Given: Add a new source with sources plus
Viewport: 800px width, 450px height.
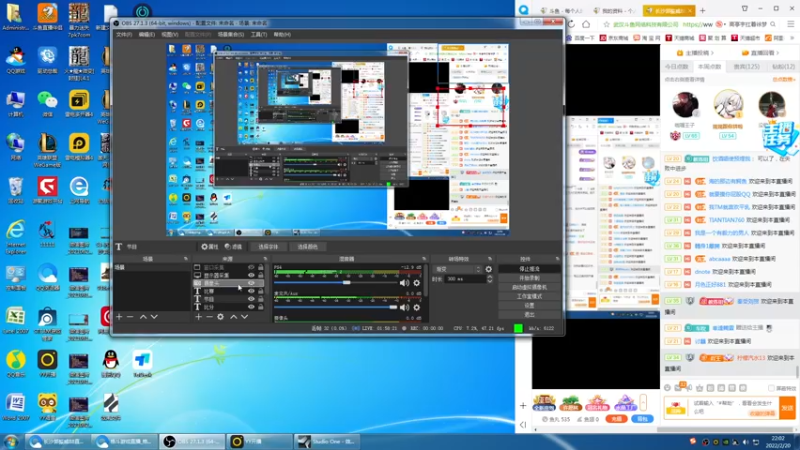Looking at the screenshot, I should click(198, 317).
